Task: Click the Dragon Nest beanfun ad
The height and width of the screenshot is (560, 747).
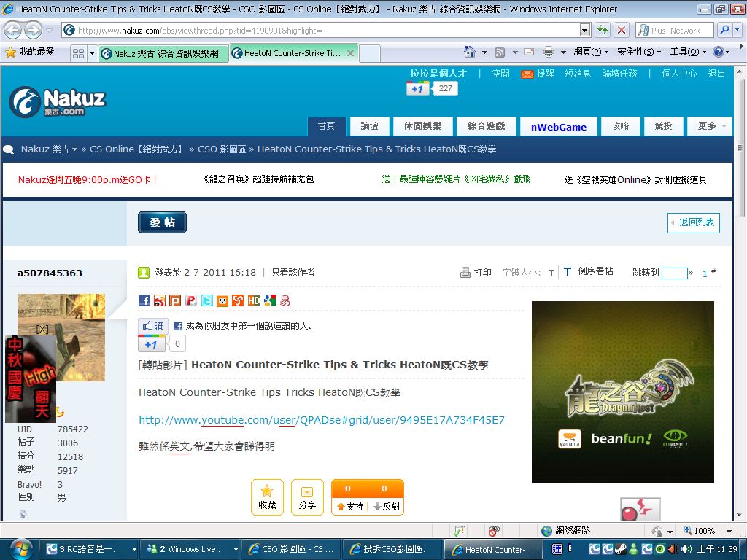Action: tap(623, 392)
